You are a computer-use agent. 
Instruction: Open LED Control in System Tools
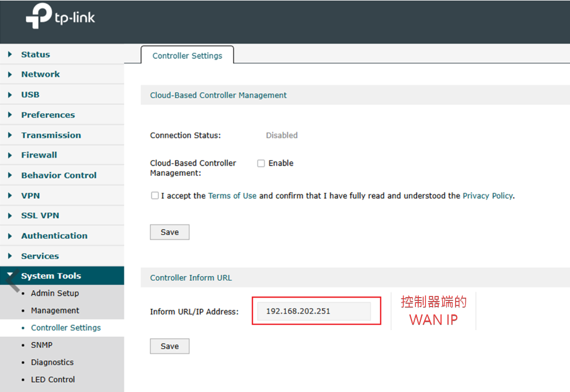[52, 380]
